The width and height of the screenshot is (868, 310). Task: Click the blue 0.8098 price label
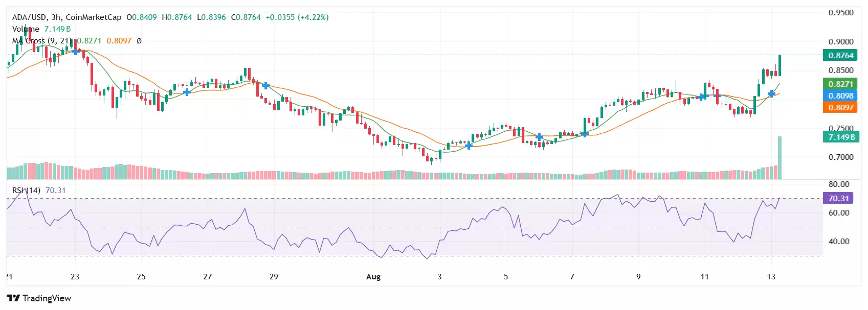click(840, 96)
